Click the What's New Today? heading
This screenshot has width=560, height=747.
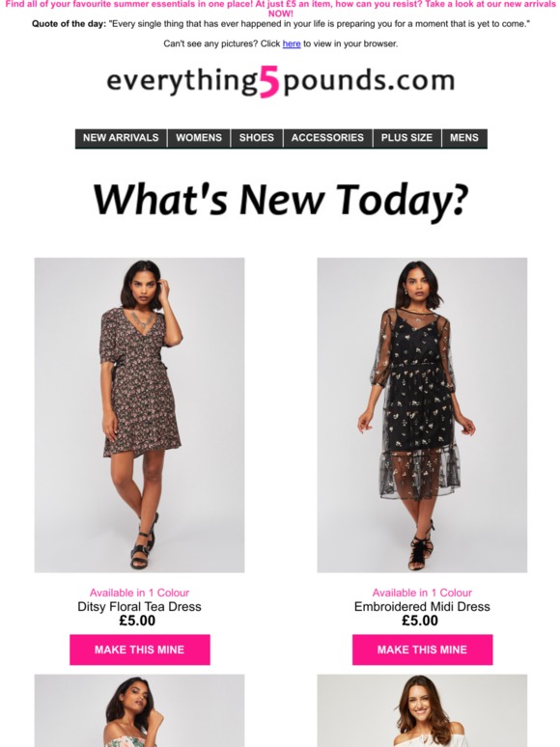coord(280,199)
